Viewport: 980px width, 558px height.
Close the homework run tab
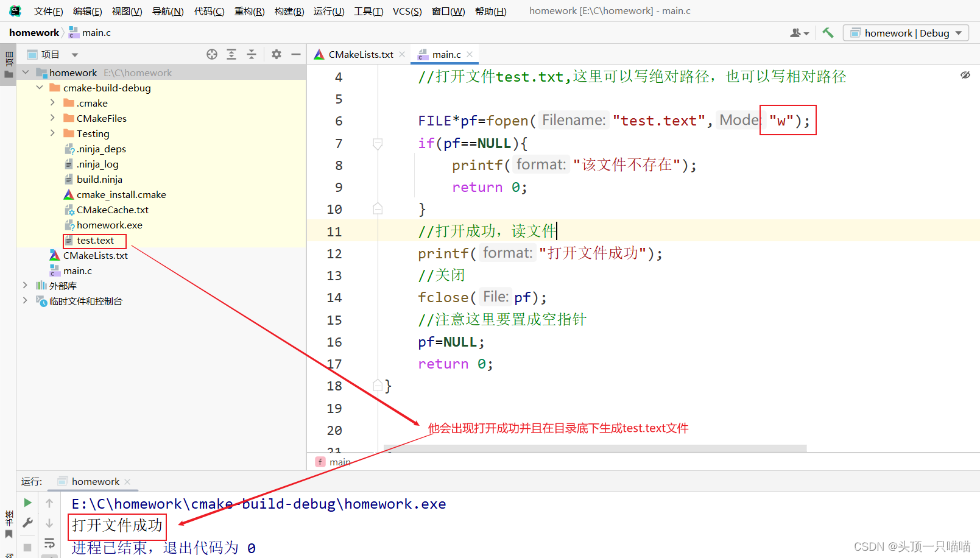(127, 481)
